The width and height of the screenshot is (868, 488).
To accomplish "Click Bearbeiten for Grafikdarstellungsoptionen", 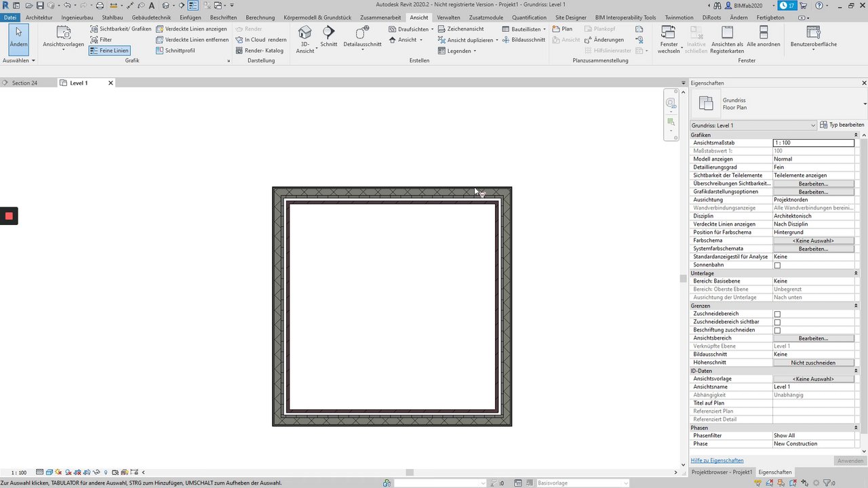I will [x=813, y=192].
